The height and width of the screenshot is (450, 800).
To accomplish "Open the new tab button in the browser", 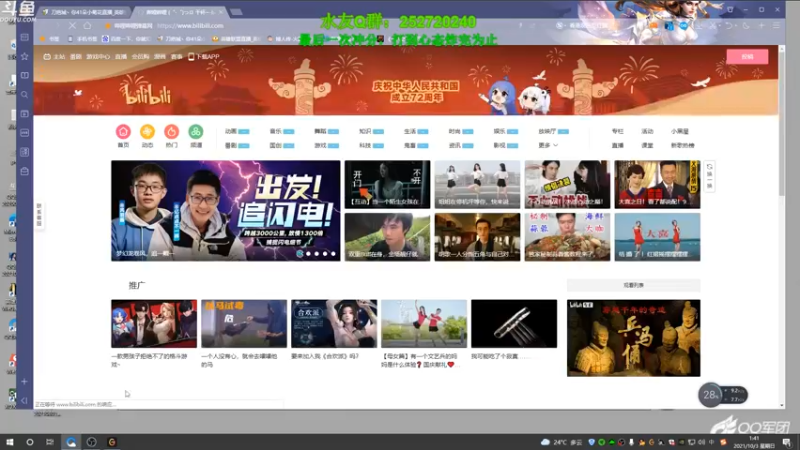I will click(236, 12).
